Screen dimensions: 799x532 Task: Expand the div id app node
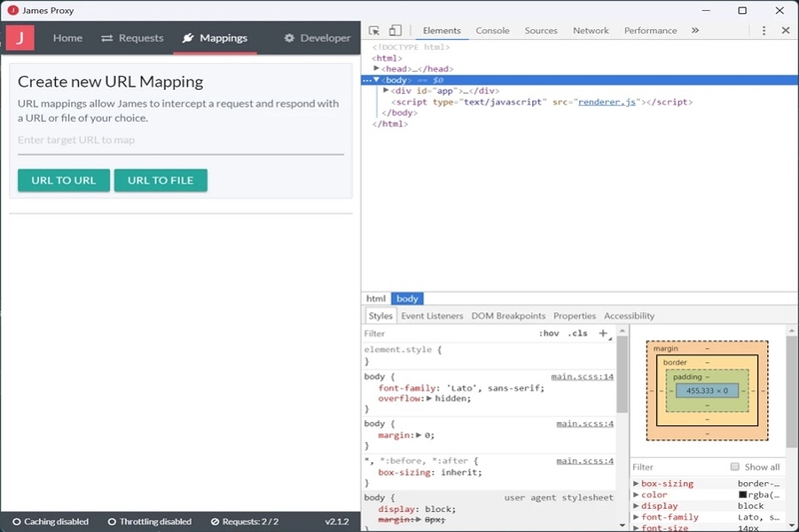click(387, 90)
